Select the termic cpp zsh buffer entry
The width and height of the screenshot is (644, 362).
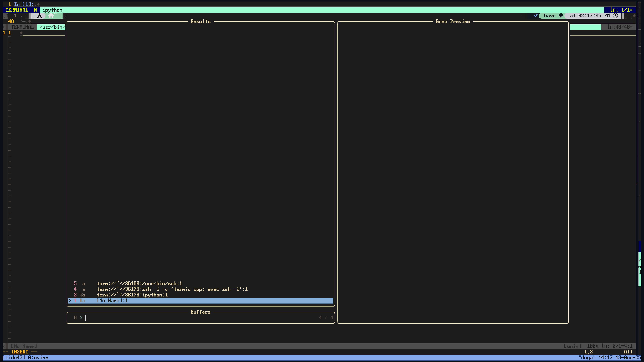coord(172,289)
